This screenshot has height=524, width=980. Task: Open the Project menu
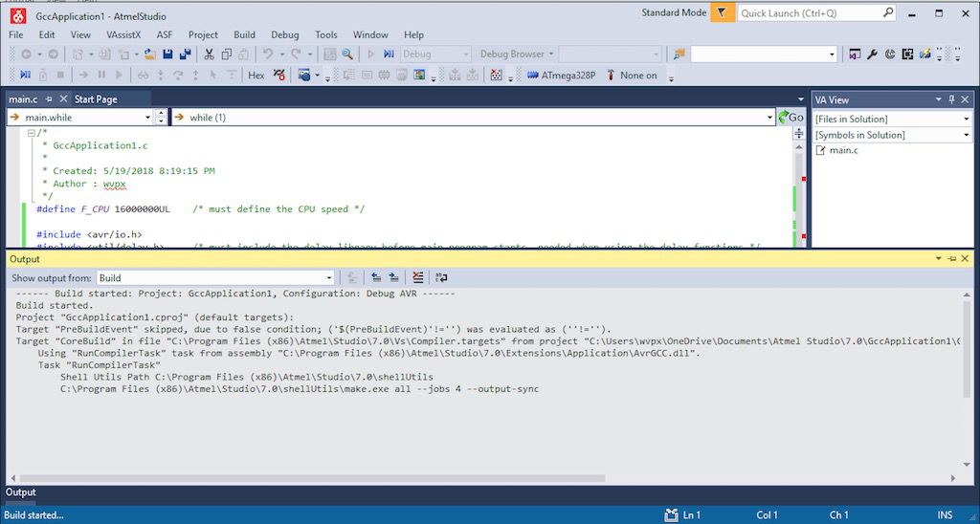(x=203, y=35)
